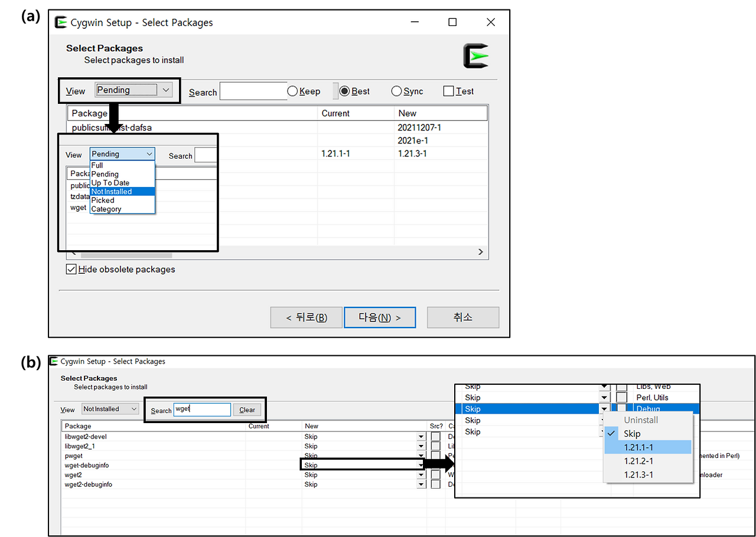Open the Skip dropdown for wget-debuginfo
The width and height of the screenshot is (756, 537).
click(421, 465)
